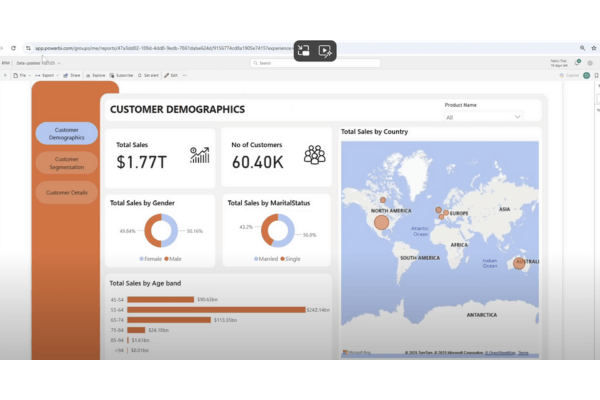Click the small Canada bubble on the map

[x=383, y=200]
